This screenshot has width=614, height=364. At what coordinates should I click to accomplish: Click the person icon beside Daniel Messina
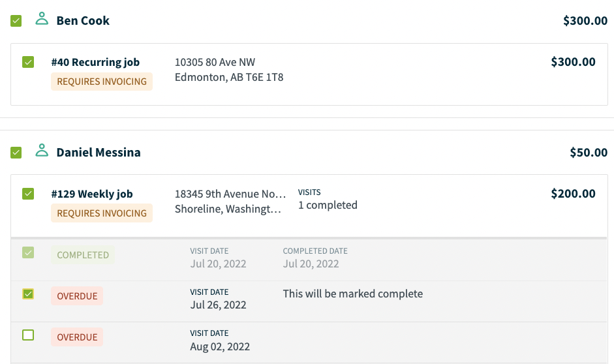(x=42, y=151)
